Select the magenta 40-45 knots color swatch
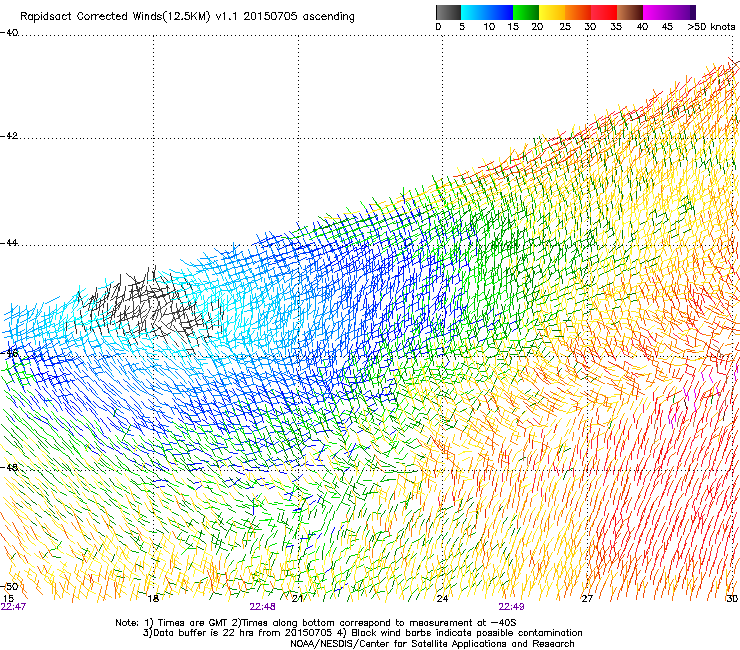This screenshot has width=740, height=650. coord(656,12)
